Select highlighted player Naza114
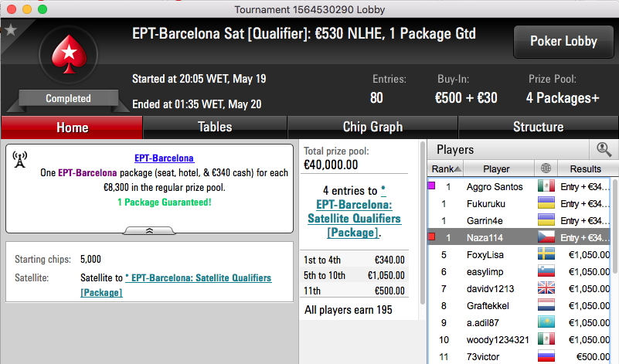 click(x=519, y=237)
